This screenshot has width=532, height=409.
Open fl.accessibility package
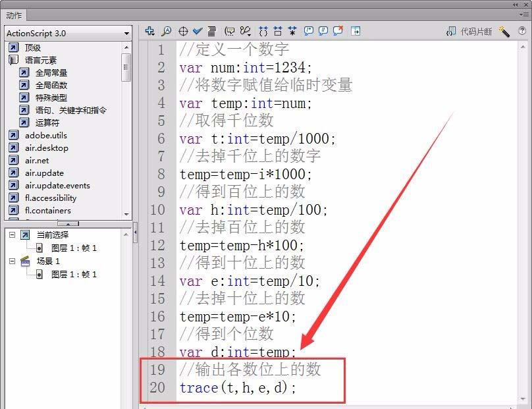[51, 198]
